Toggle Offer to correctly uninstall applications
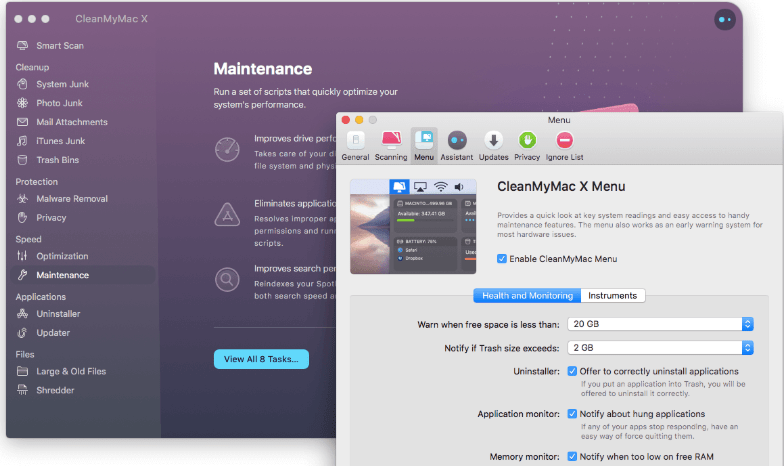This screenshot has height=466, width=784. [x=572, y=372]
